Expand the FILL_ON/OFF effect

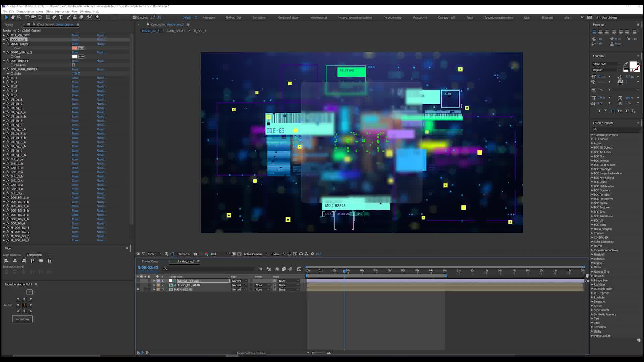pos(4,35)
